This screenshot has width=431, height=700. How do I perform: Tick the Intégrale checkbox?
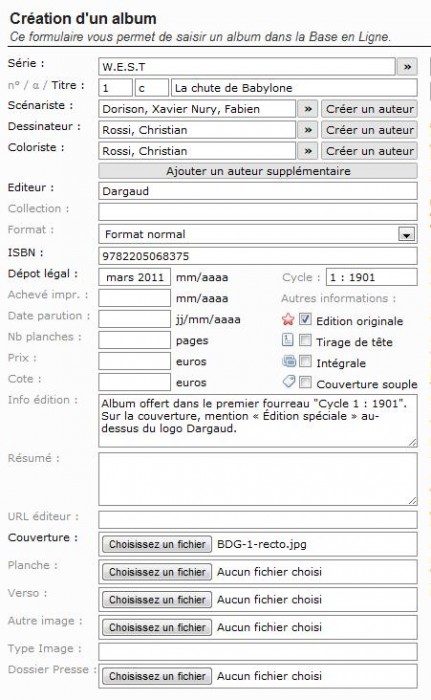pyautogui.click(x=305, y=361)
